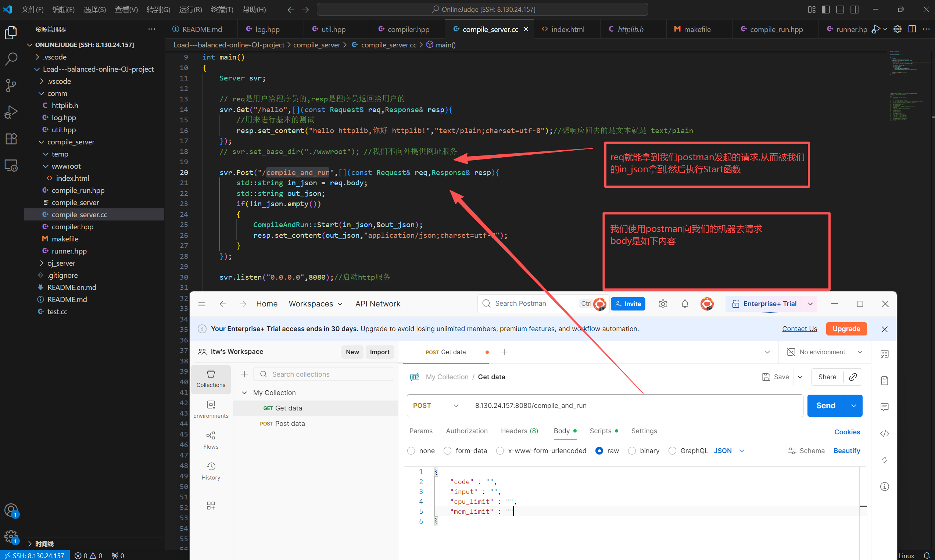Copy request link icon next to Share
This screenshot has height=560, width=935.
point(853,377)
